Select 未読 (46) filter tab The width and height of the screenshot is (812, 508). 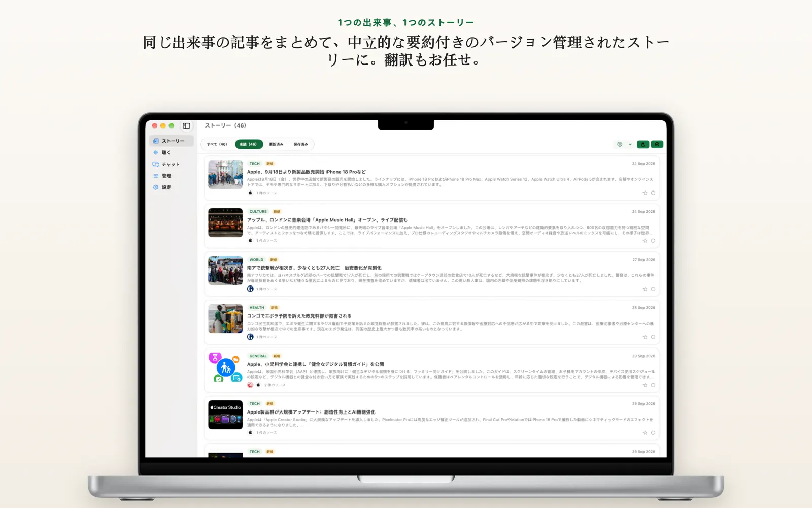click(x=249, y=144)
